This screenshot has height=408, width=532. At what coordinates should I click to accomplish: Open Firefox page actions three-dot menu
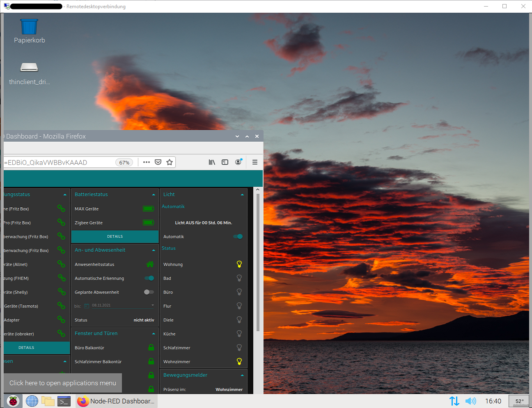point(147,162)
